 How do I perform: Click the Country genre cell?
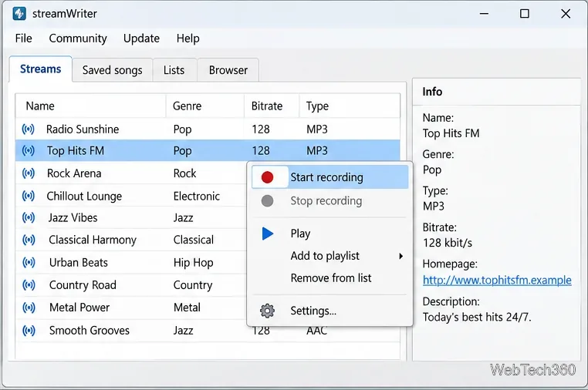click(193, 285)
